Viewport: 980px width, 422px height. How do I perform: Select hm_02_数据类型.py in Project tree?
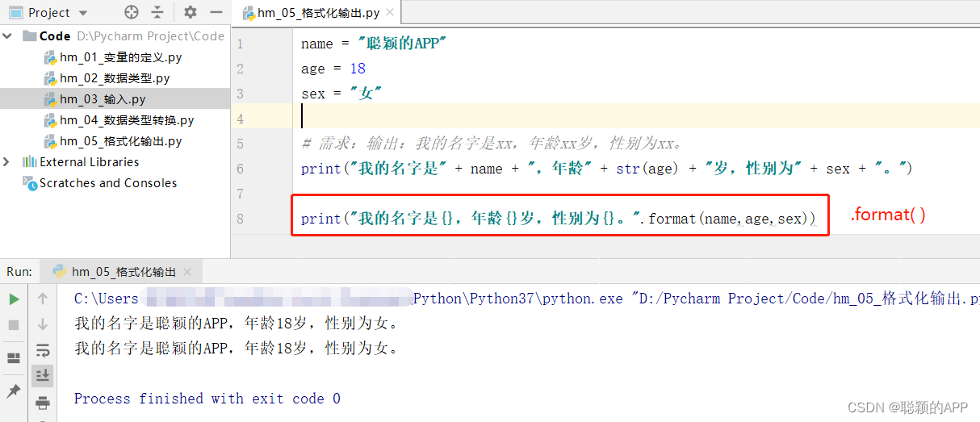[x=115, y=78]
